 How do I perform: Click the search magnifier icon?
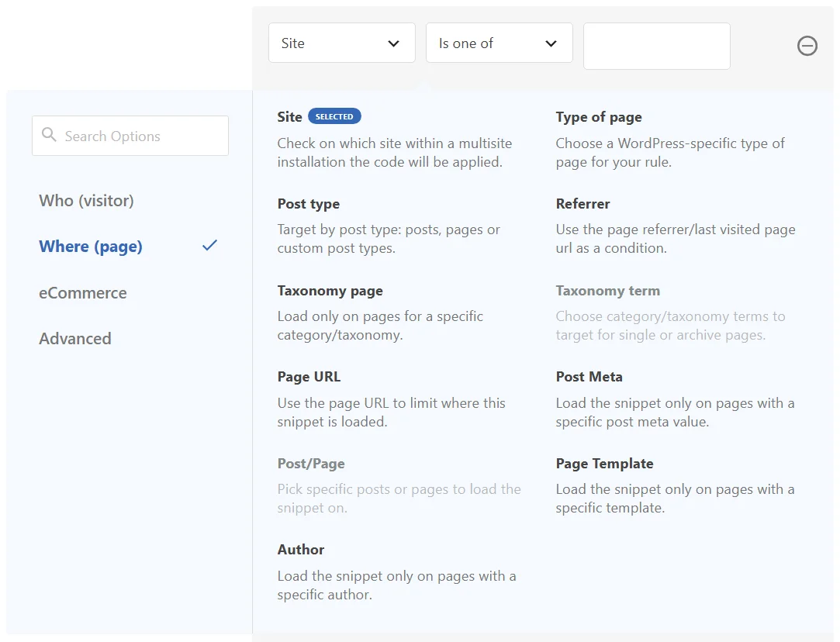point(49,135)
